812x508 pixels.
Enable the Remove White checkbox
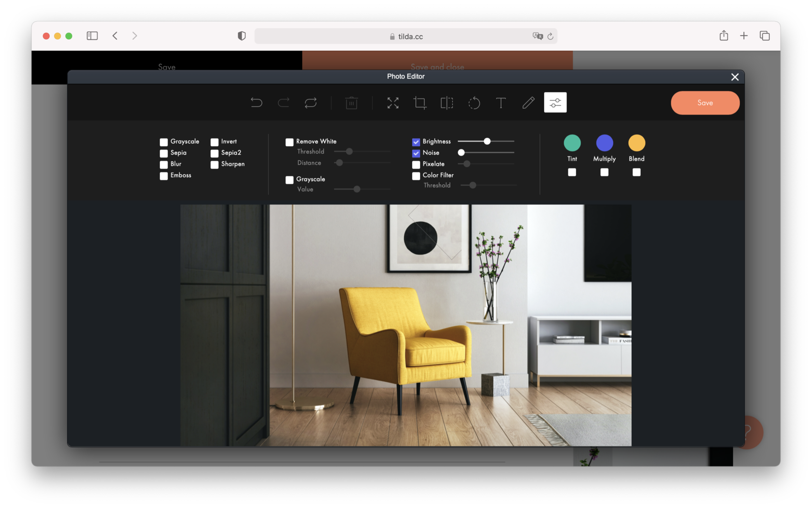pos(290,142)
